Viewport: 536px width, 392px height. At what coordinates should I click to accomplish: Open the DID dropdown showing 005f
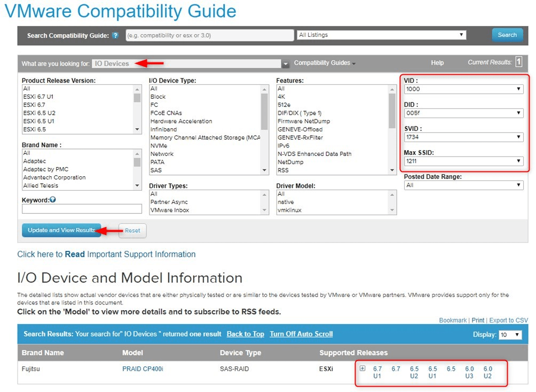coord(463,113)
